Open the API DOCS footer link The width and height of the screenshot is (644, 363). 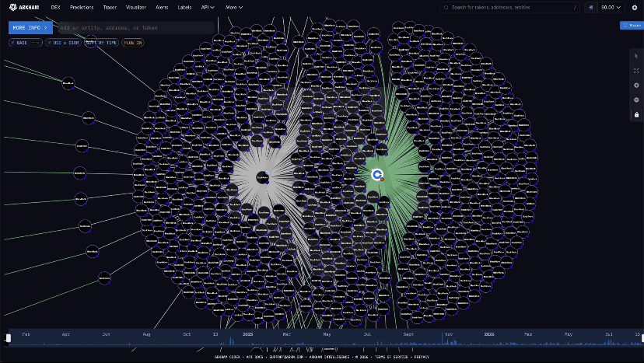coord(255,358)
